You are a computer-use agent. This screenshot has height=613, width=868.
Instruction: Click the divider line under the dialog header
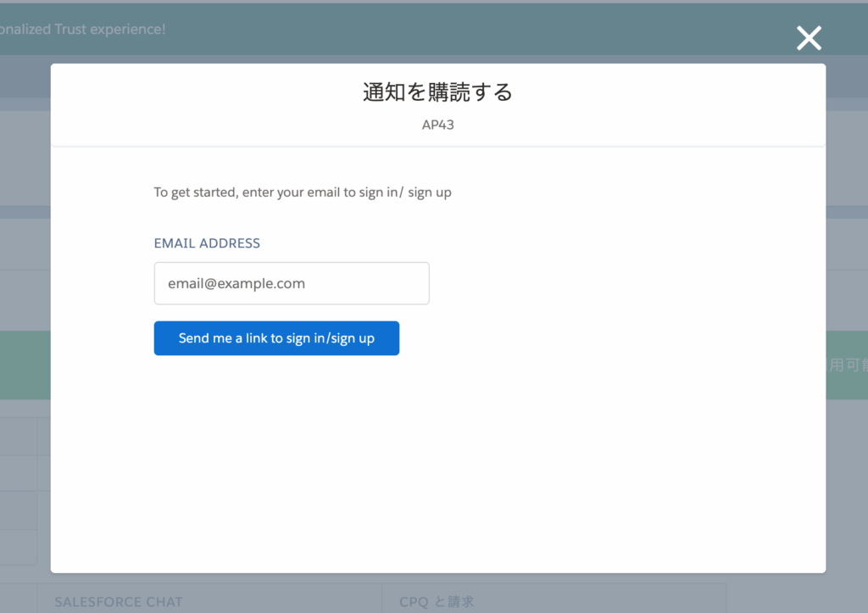(x=437, y=147)
